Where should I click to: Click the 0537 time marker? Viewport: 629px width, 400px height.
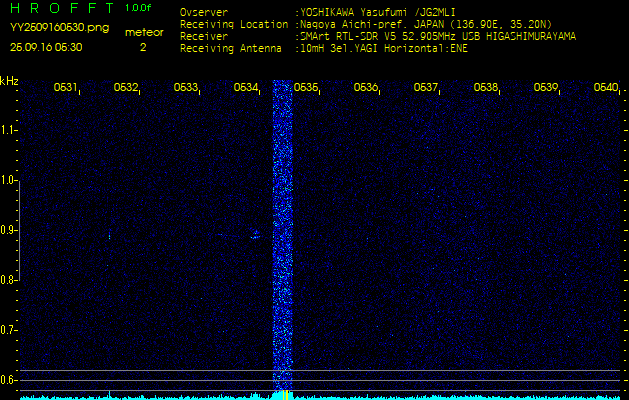tap(425, 87)
